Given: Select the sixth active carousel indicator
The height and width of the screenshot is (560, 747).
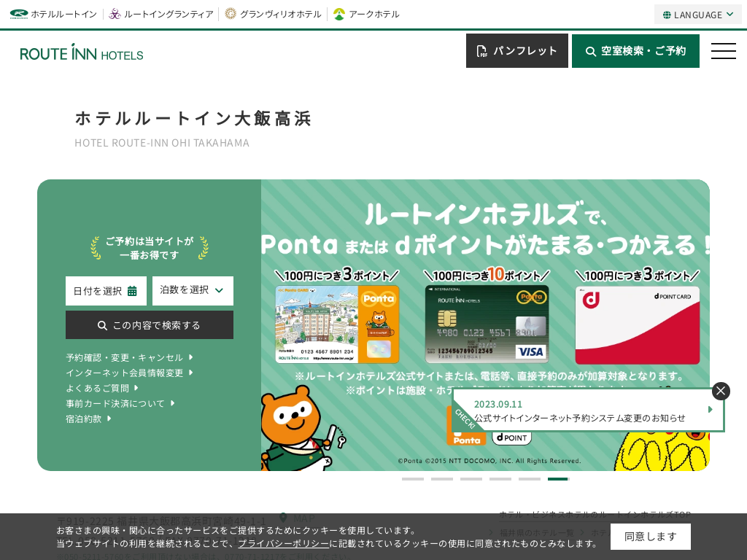Looking at the screenshot, I should click(558, 479).
